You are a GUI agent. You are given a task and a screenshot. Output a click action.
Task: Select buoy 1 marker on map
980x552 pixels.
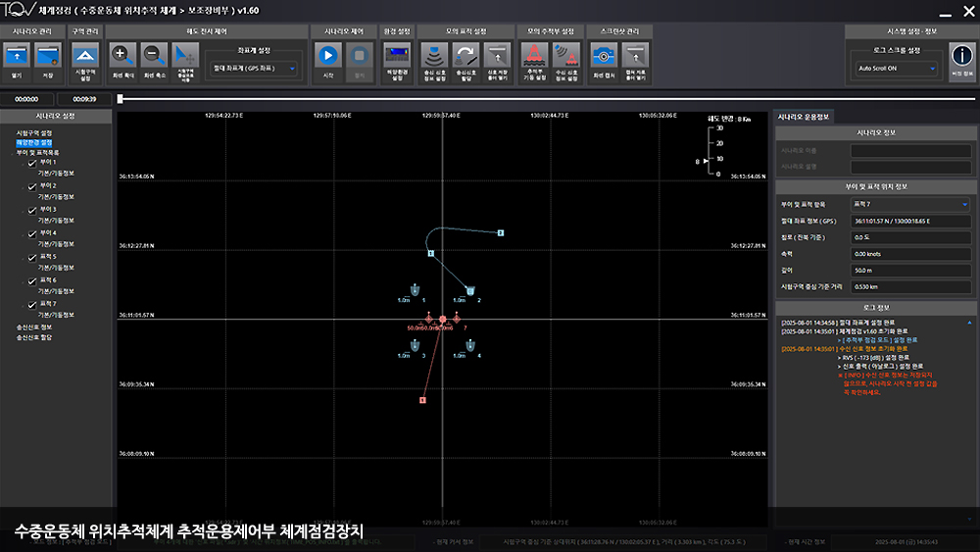tap(415, 290)
